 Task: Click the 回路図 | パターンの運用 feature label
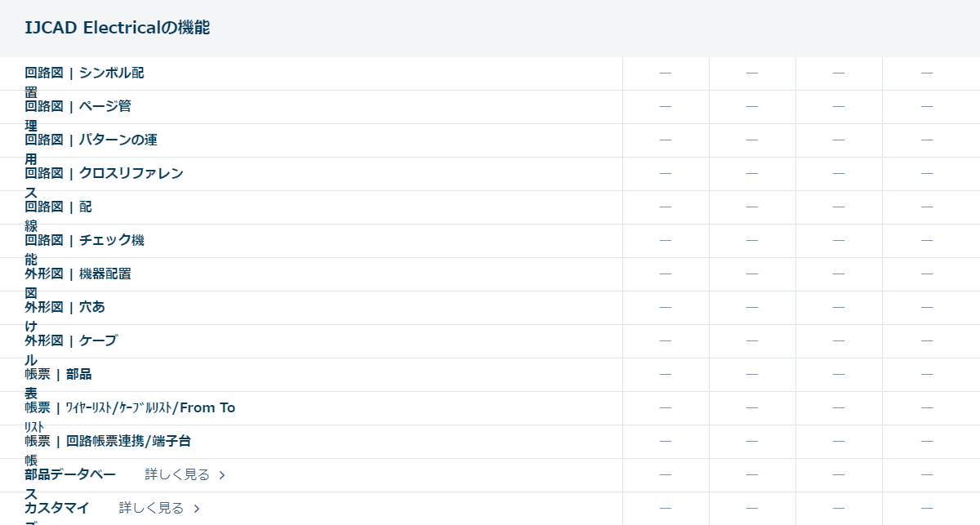pyautogui.click(x=91, y=140)
